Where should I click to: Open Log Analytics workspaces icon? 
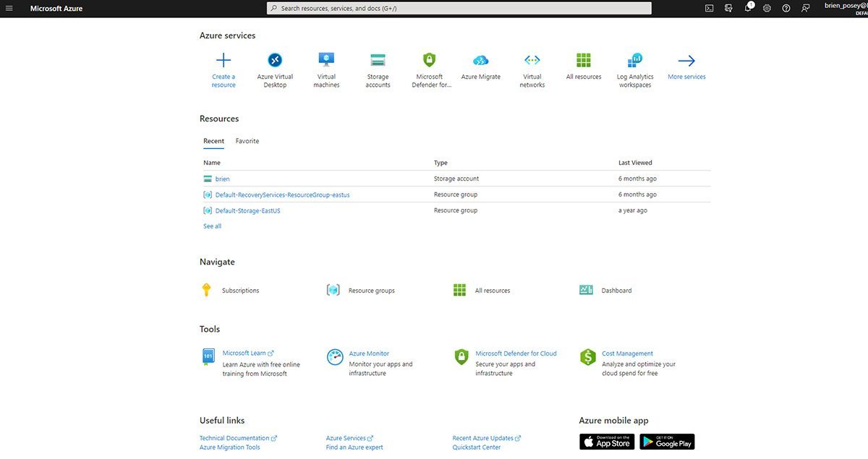[x=635, y=61]
